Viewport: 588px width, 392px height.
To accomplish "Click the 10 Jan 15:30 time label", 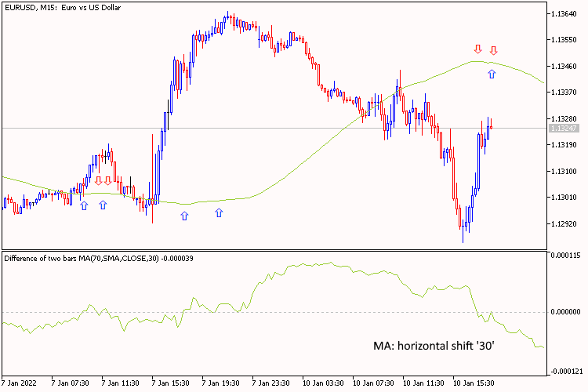I will pos(474,383).
